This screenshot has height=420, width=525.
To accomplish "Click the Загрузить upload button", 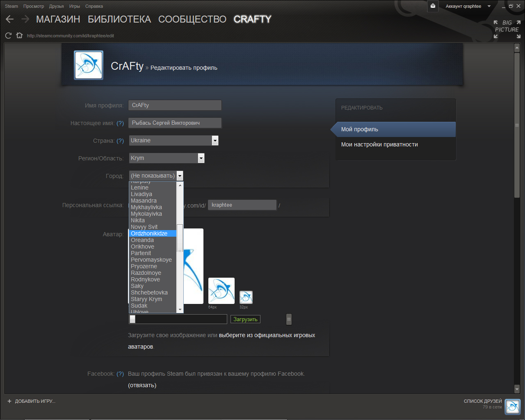I will pos(245,319).
